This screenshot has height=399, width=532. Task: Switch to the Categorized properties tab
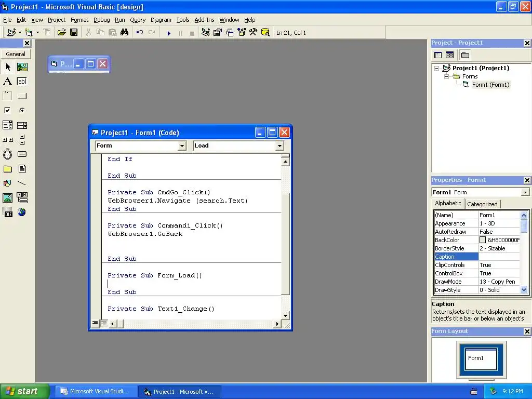pos(482,204)
